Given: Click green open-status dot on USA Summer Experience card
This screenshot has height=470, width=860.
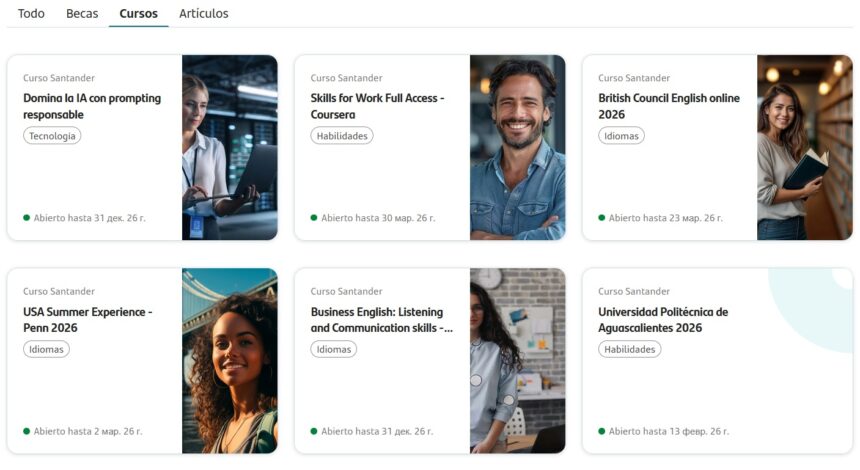Looking at the screenshot, I should coord(26,431).
